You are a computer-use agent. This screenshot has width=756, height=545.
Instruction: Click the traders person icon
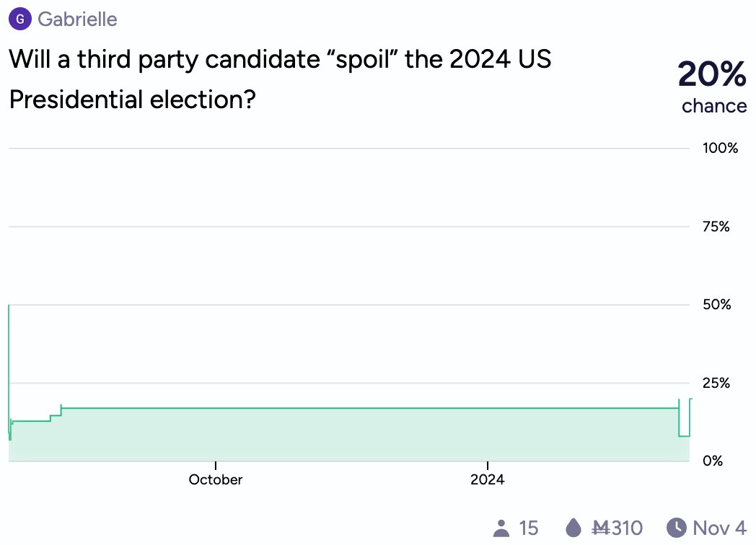[501, 528]
